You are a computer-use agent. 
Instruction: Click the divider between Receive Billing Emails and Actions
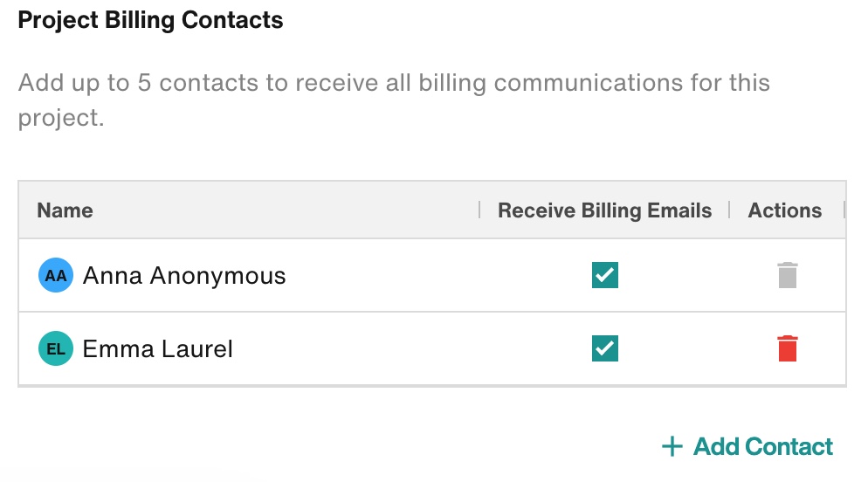click(730, 210)
